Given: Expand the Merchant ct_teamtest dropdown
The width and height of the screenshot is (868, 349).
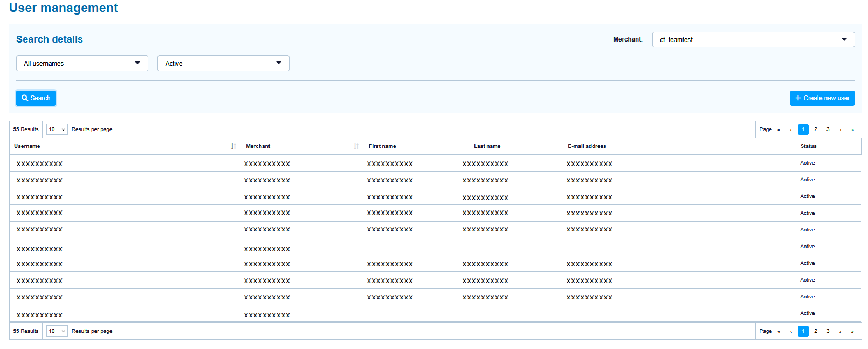Looking at the screenshot, I should point(753,39).
